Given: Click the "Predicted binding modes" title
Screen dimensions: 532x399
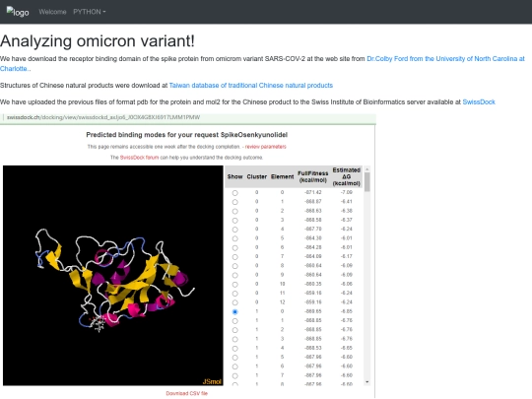Looking at the screenshot, I should [x=186, y=135].
